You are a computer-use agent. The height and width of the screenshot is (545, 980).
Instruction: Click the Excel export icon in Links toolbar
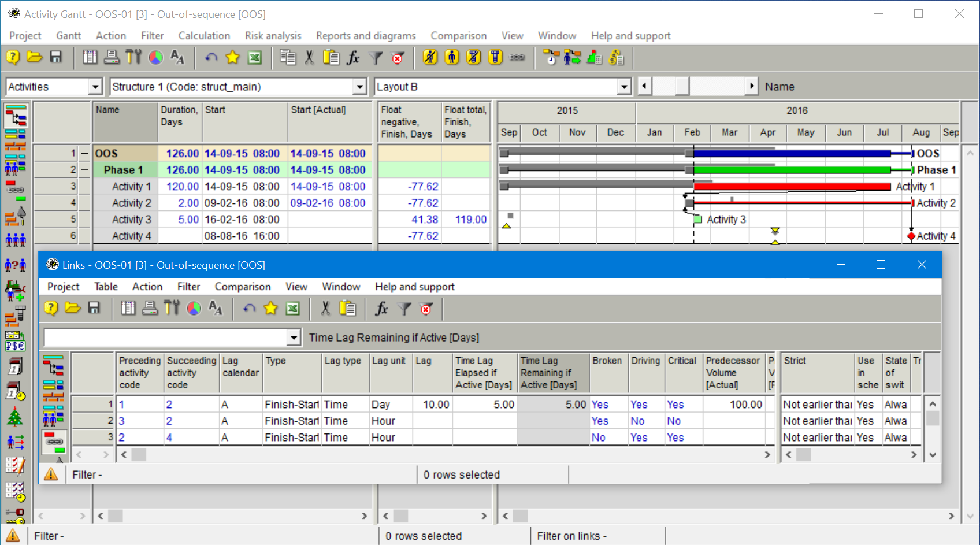point(293,309)
